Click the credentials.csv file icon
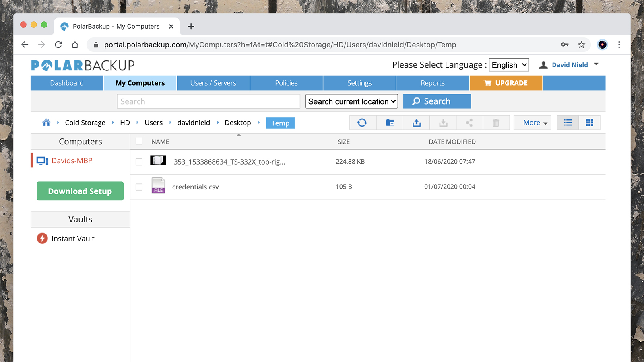Screen dimensions: 644x362 click(158, 185)
